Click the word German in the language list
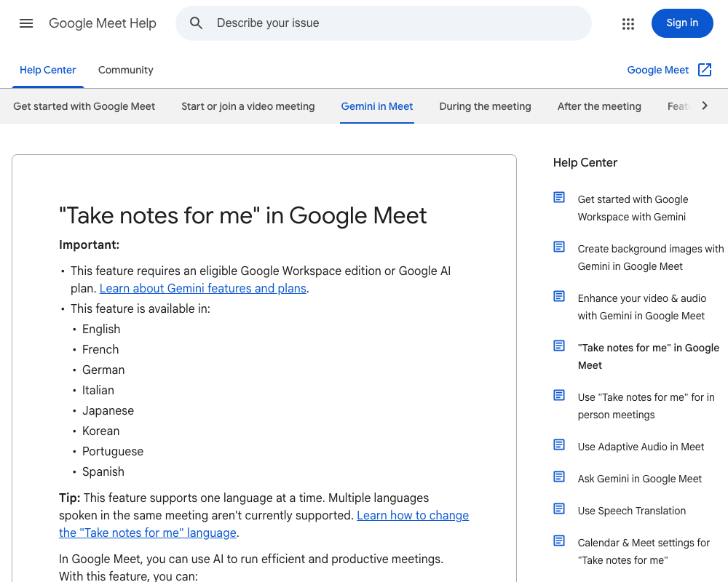Image resolution: width=728 pixels, height=582 pixels. pyautogui.click(x=103, y=370)
